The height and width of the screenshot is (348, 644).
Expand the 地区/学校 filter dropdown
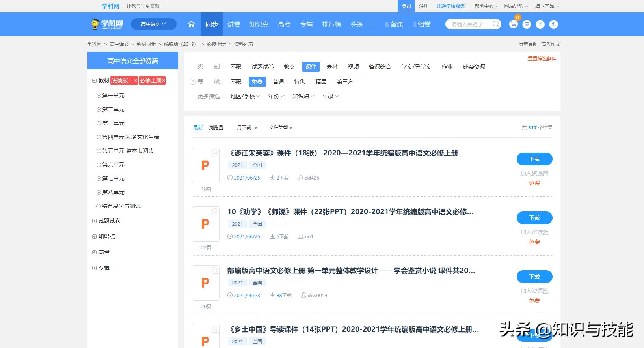click(x=245, y=96)
